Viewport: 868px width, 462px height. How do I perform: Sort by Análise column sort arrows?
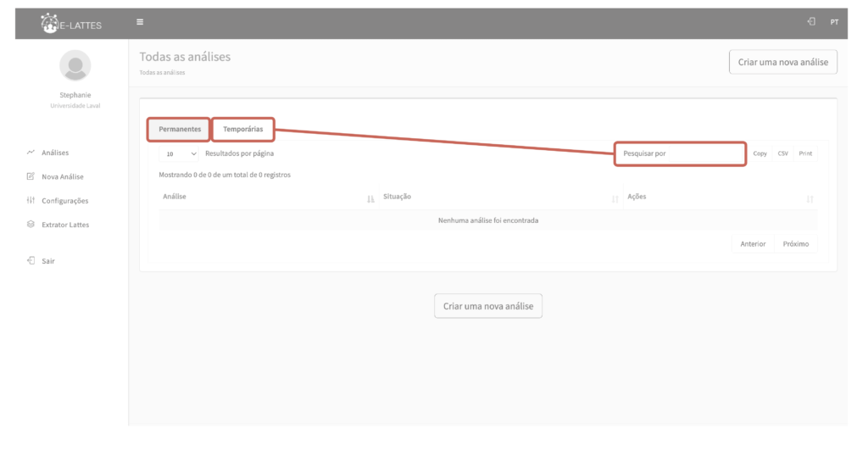click(x=370, y=198)
